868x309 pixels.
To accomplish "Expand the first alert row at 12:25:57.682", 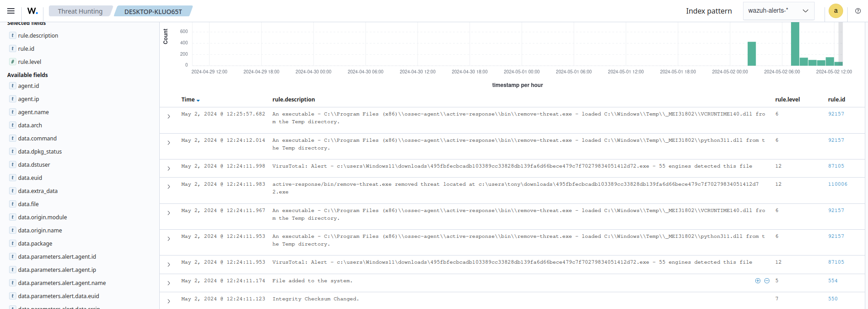I will (x=169, y=116).
